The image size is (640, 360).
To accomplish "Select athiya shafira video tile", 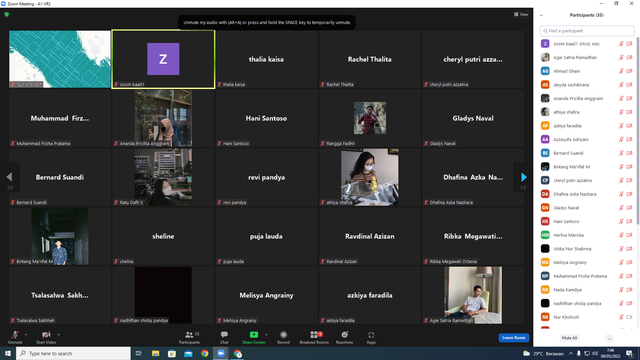I will [369, 177].
